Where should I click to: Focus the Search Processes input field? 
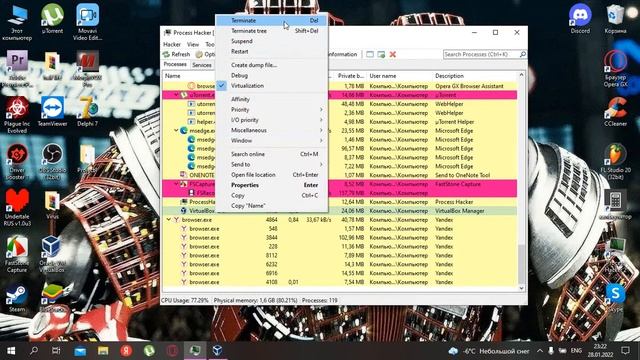[481, 54]
